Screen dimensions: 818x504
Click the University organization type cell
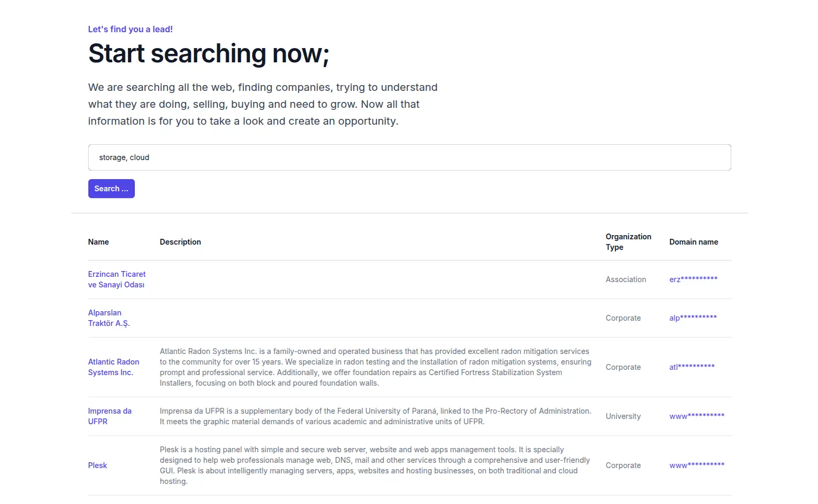pos(623,416)
